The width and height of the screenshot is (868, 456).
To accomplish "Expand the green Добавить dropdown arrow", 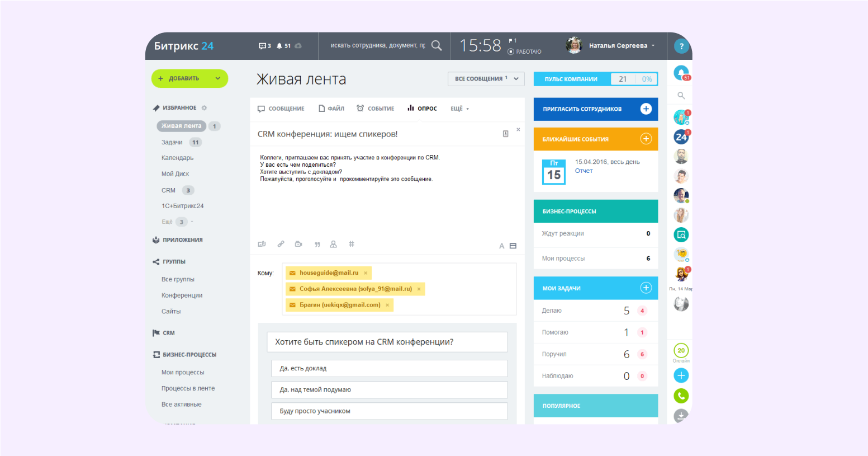I will [218, 78].
